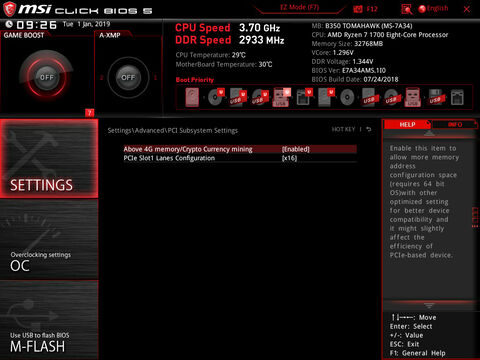Click the globe language icon

coord(422,9)
